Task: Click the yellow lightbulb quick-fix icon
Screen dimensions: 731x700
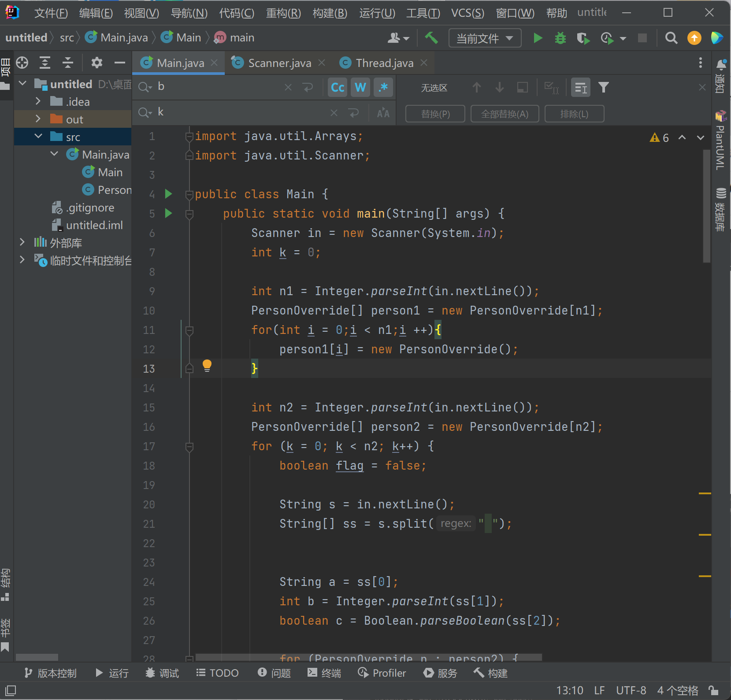Action: 207,366
